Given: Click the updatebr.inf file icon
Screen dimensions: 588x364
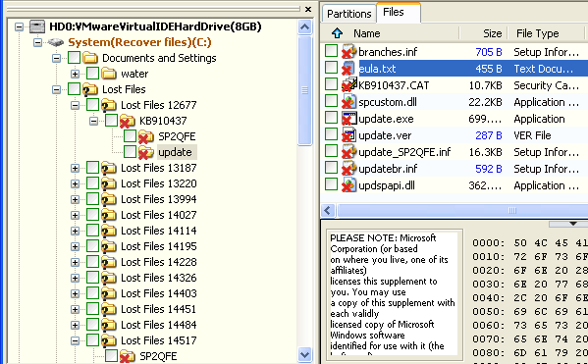Looking at the screenshot, I should 348,169.
